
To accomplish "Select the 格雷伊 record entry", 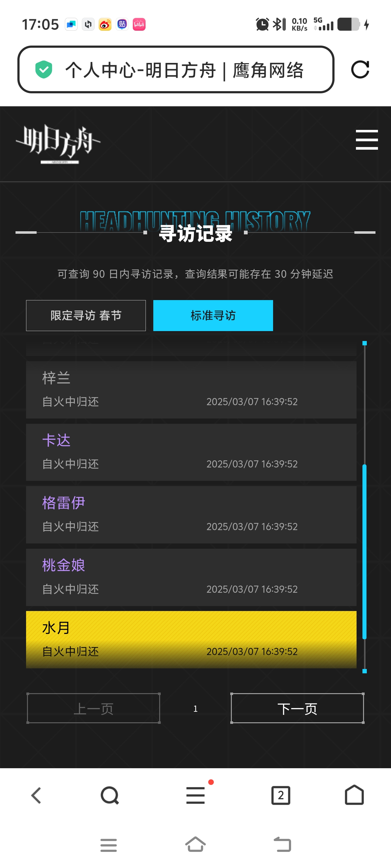I will click(x=191, y=514).
